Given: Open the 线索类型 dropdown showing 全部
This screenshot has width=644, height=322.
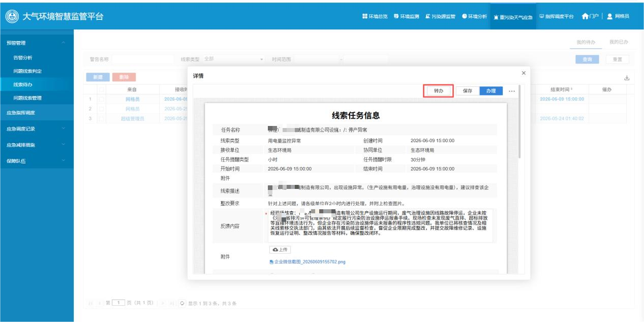Looking at the screenshot, I should tap(234, 59).
